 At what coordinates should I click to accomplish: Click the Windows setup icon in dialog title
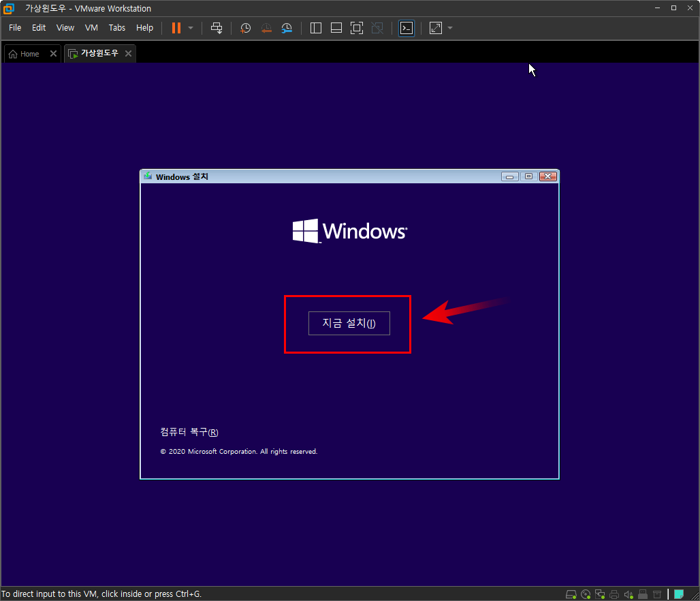[x=148, y=176]
